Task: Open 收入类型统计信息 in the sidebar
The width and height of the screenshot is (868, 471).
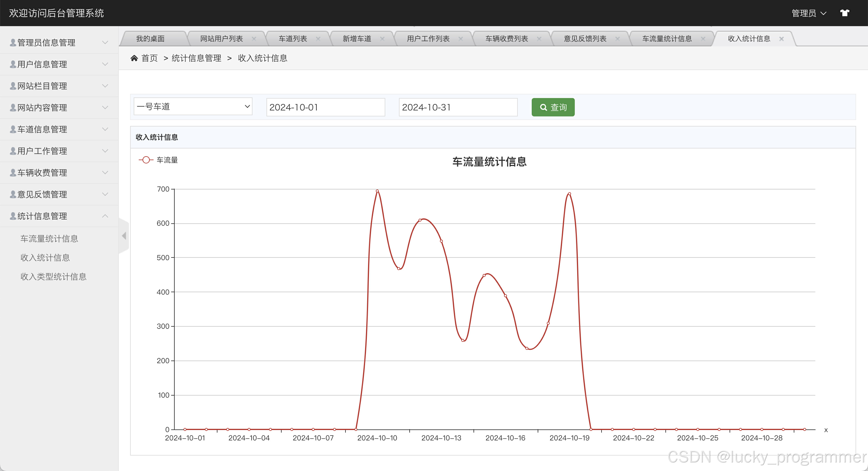Action: tap(53, 276)
